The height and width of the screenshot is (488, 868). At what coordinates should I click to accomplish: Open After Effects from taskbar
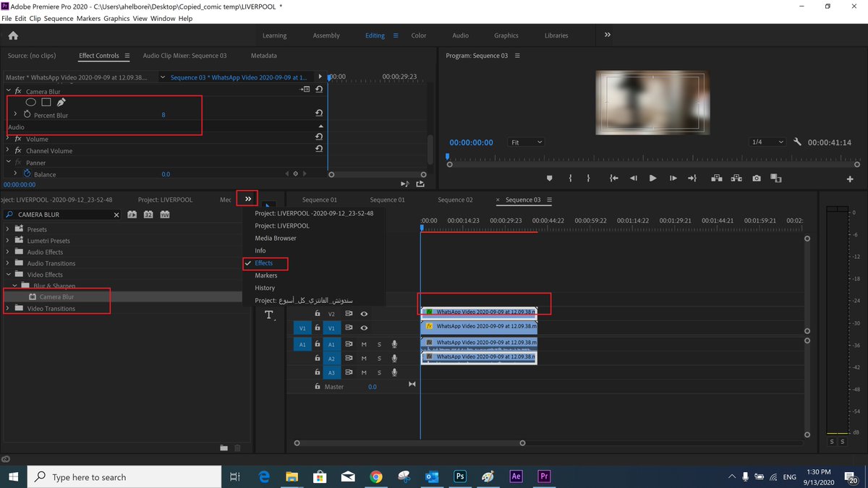coord(516,476)
